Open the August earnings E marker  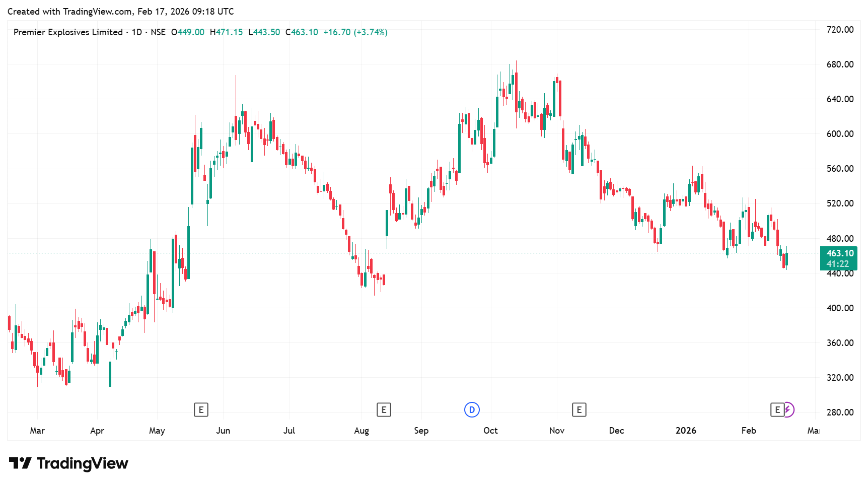tap(384, 410)
